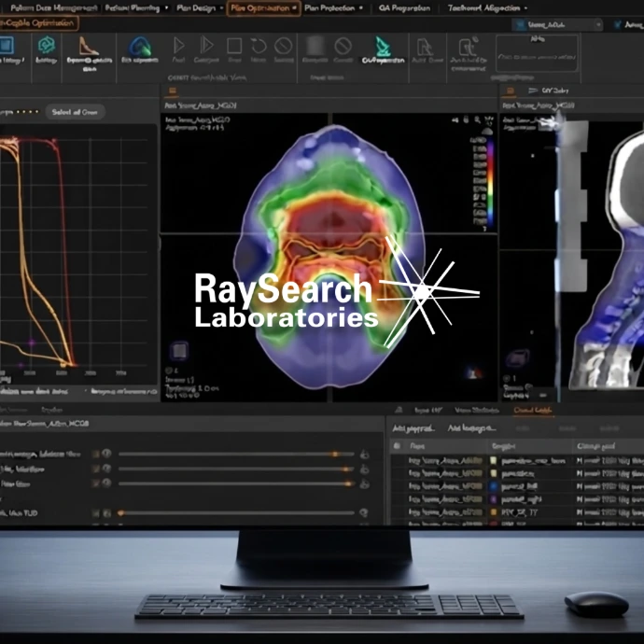Viewport: 644px width, 644px height.
Task: Toggle the round icon on third objective row
Action: click(106, 483)
